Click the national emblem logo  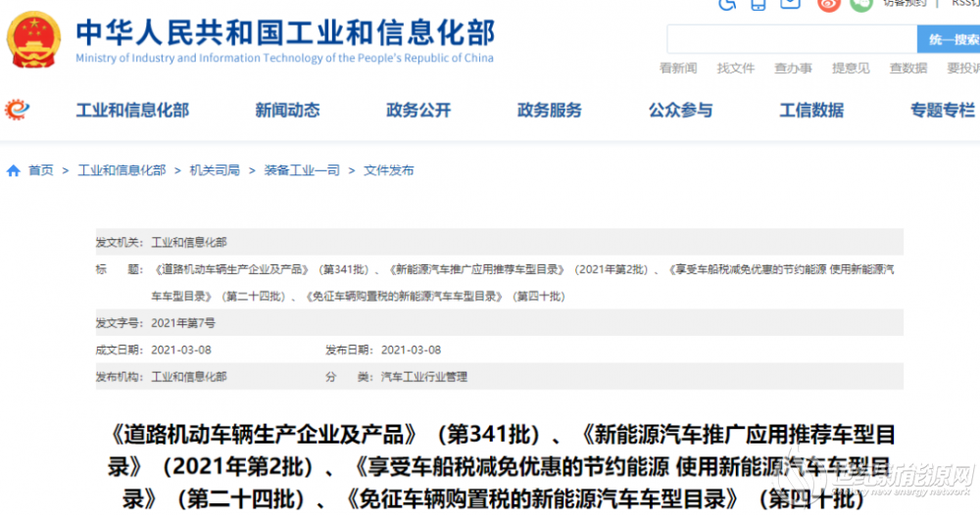coord(32,37)
